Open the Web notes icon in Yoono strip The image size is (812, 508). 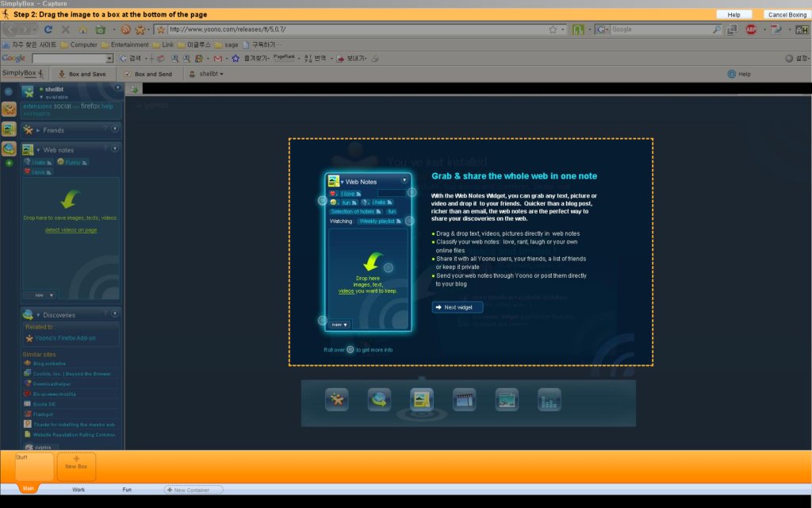click(x=9, y=129)
